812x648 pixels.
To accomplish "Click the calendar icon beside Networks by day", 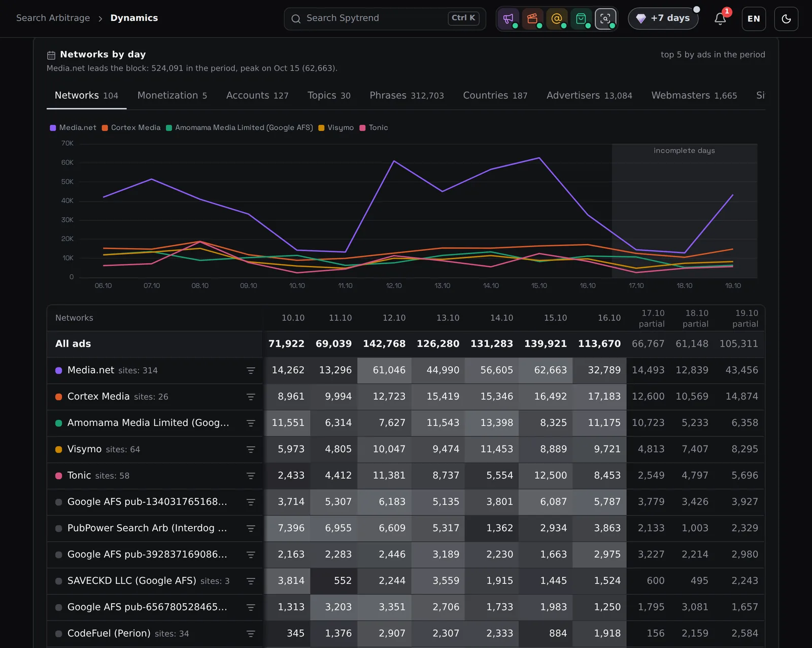I will tap(51, 55).
